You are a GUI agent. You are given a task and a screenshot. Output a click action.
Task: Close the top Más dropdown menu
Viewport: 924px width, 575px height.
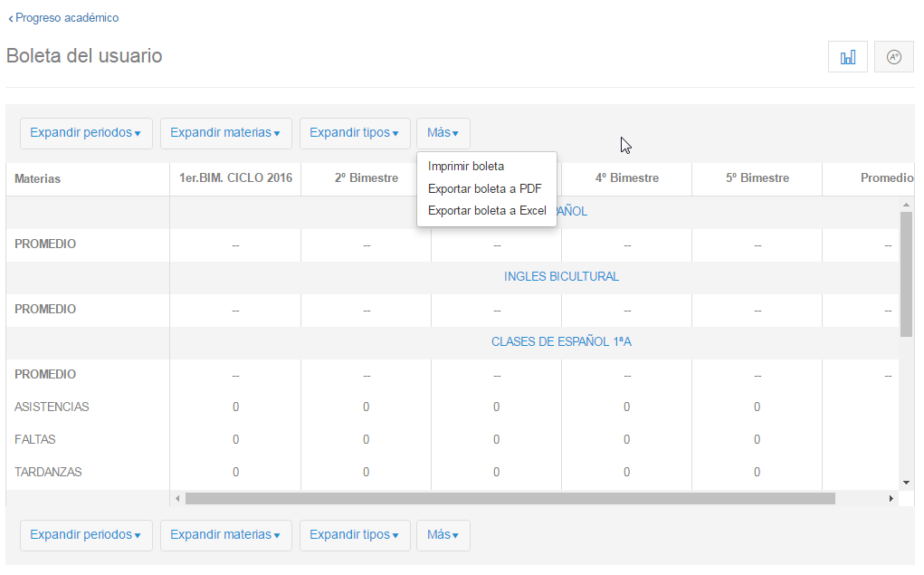click(443, 133)
